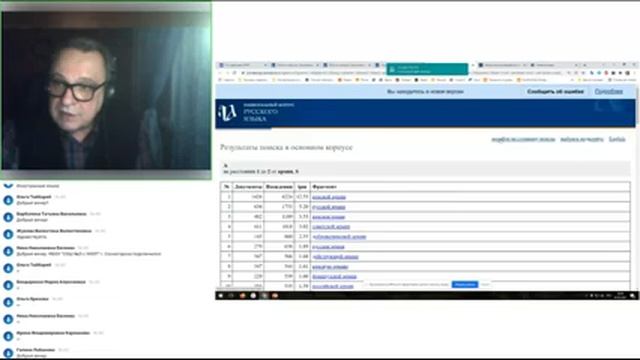Open the fragment link in table row 7
Image resolution: width=640 pixels, height=360 pixels.
335,257
